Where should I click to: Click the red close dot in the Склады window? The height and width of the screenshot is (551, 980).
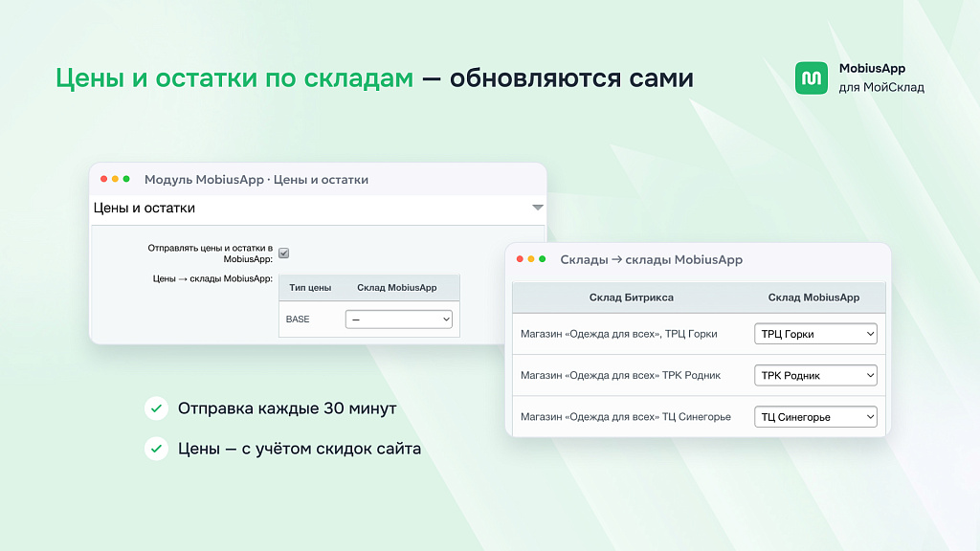(x=520, y=259)
